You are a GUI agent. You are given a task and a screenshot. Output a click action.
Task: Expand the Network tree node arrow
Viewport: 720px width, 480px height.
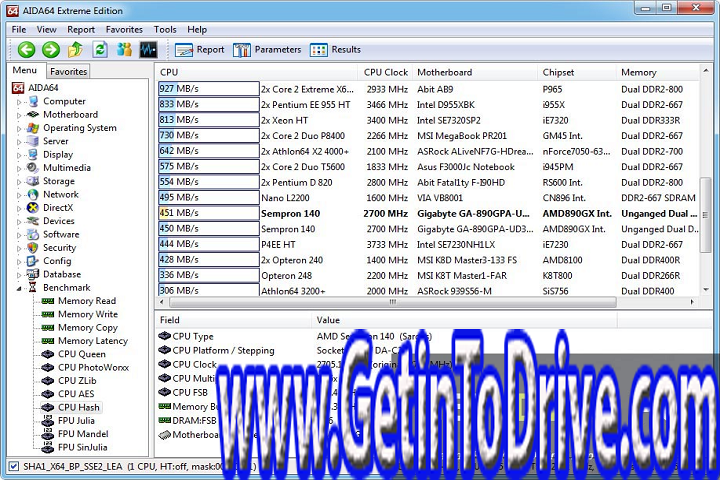[19, 195]
